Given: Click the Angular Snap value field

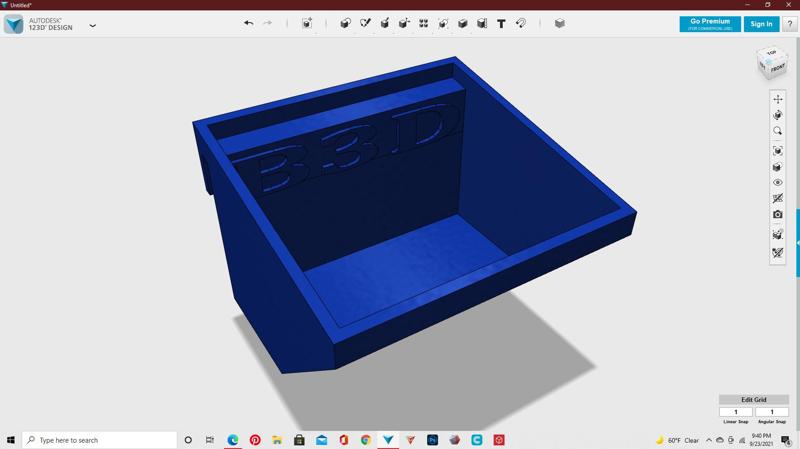Looking at the screenshot, I should point(772,412).
